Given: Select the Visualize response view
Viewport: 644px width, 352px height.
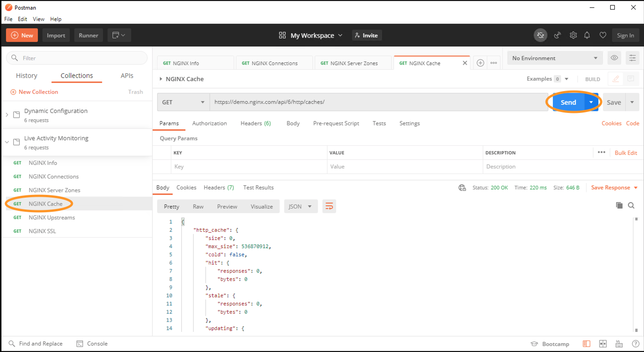Looking at the screenshot, I should (262, 206).
